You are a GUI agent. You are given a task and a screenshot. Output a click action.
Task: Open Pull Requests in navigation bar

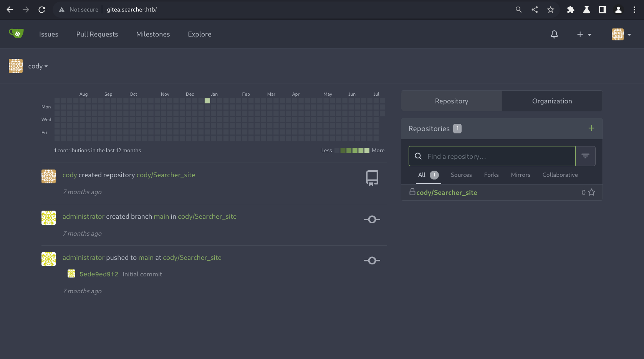point(97,34)
